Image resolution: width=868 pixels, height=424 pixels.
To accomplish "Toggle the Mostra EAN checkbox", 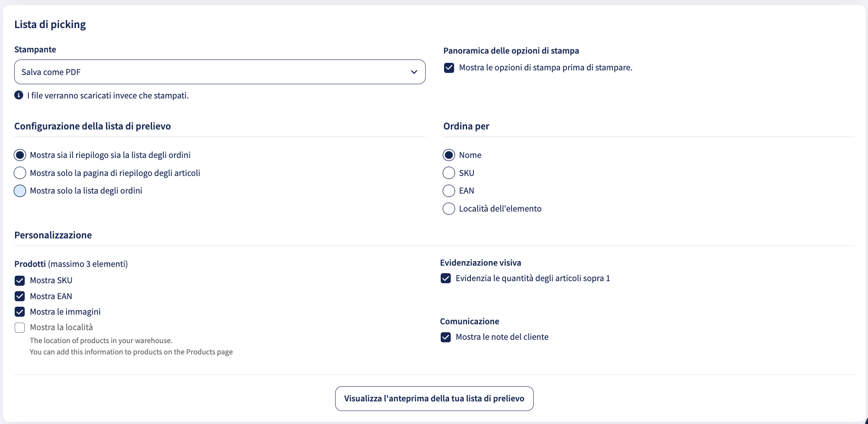I will coord(20,296).
